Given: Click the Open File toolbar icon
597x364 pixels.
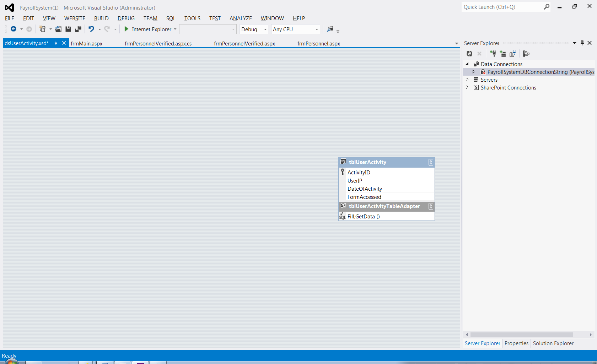Looking at the screenshot, I should point(58,29).
